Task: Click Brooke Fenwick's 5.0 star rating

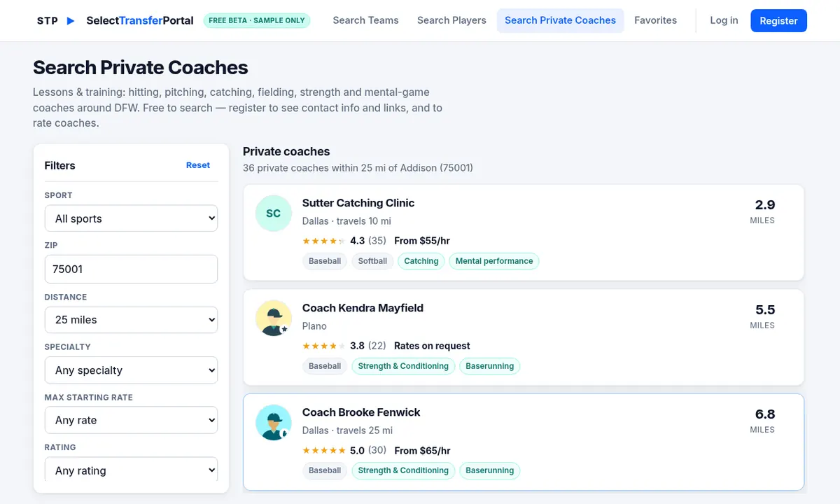Action: (323, 451)
